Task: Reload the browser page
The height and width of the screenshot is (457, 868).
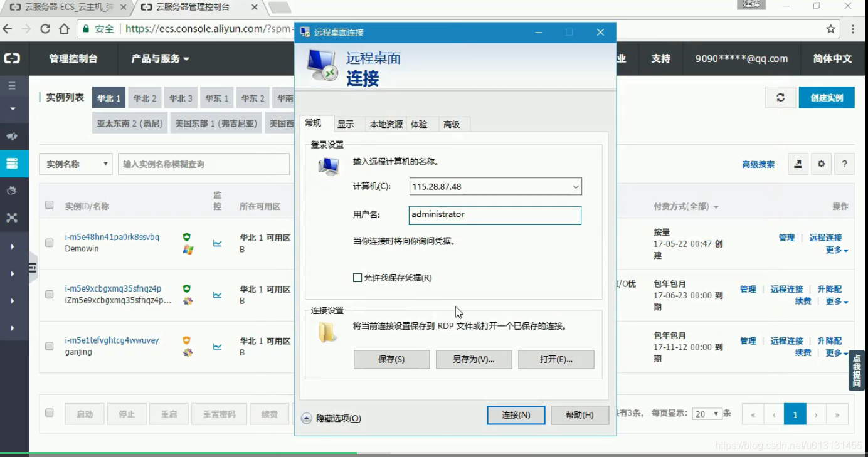Action: coord(45,29)
